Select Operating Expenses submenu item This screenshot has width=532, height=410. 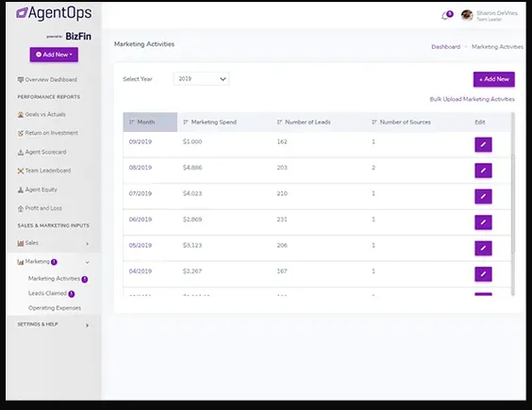[x=55, y=308]
